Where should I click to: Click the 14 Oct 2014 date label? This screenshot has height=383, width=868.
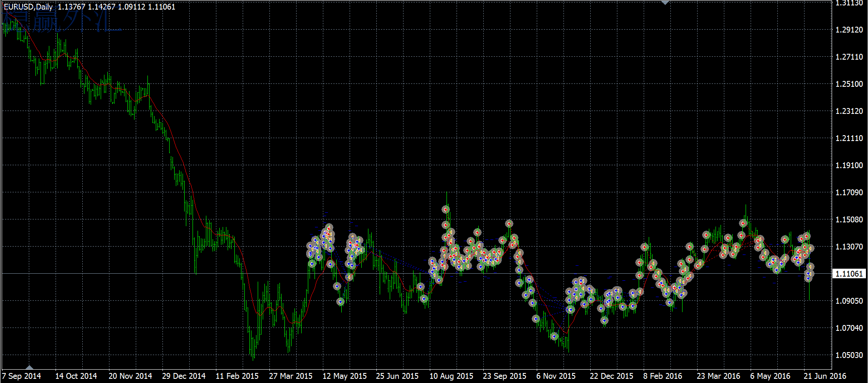coord(76,376)
